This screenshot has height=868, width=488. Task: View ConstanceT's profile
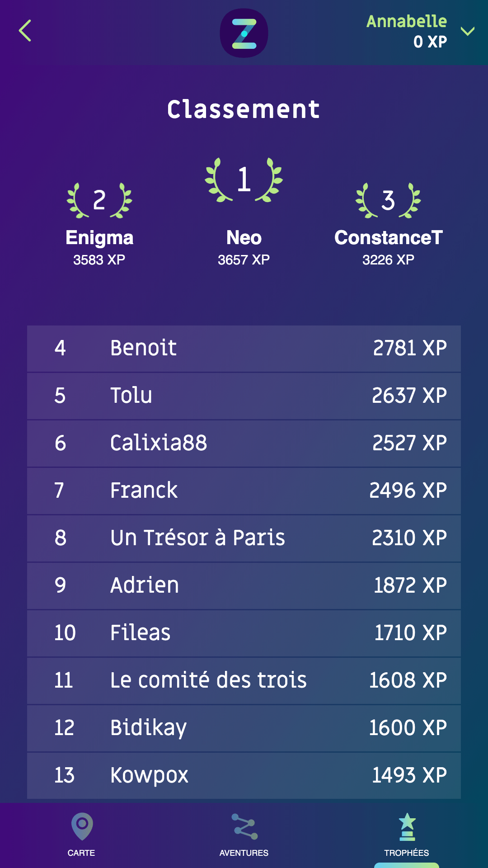click(388, 238)
